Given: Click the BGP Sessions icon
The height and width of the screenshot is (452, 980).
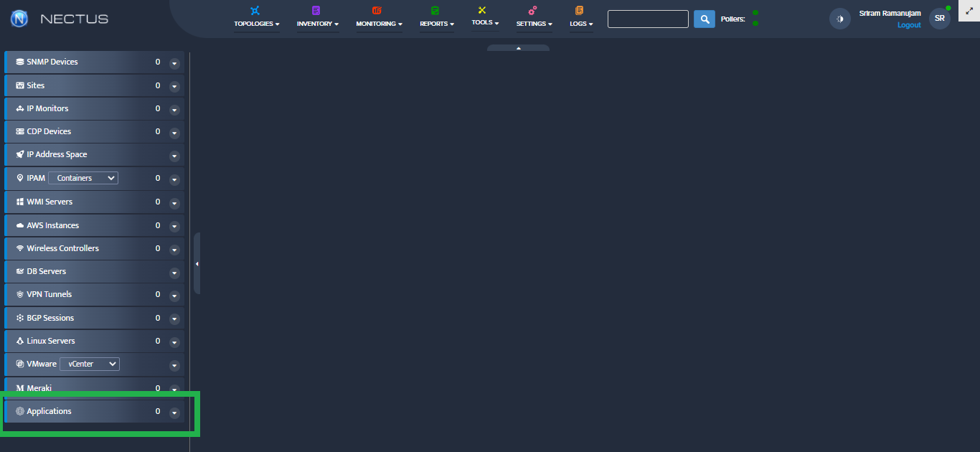Looking at the screenshot, I should (x=20, y=318).
